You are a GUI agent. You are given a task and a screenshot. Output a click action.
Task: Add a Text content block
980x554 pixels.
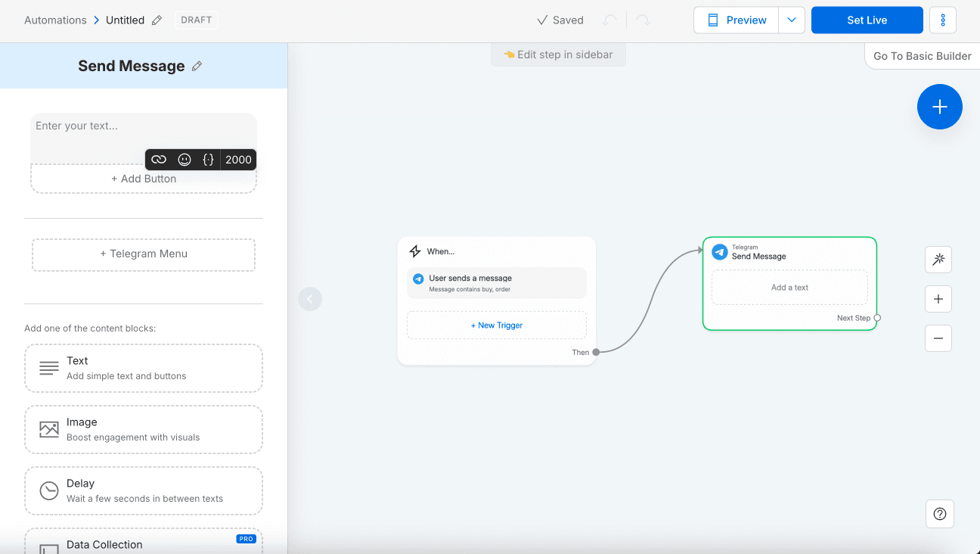coord(144,369)
